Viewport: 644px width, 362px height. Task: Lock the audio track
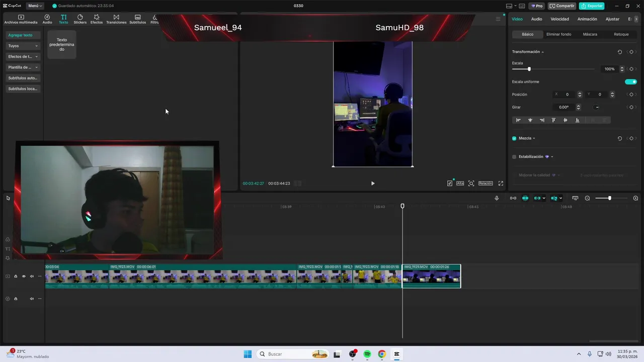point(16,299)
